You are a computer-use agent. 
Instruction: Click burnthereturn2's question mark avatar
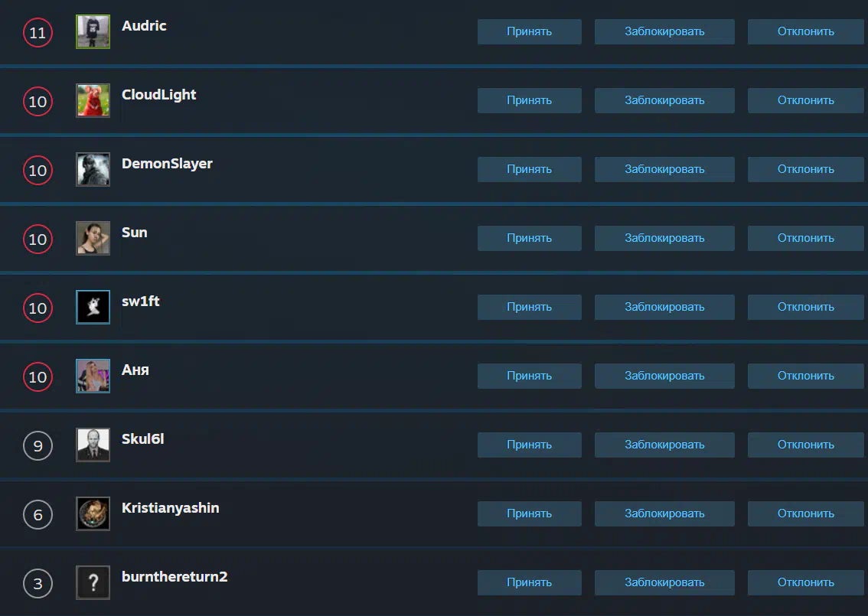pyautogui.click(x=93, y=582)
